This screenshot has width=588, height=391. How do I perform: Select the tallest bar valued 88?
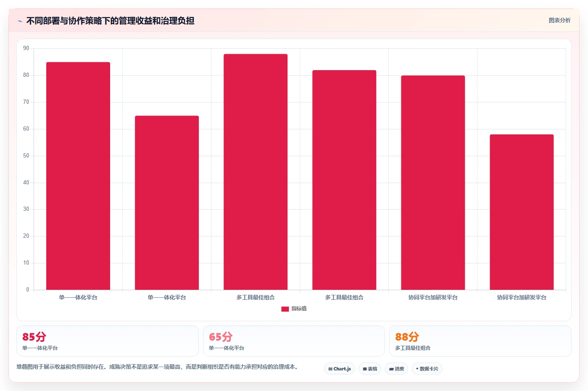256,172
